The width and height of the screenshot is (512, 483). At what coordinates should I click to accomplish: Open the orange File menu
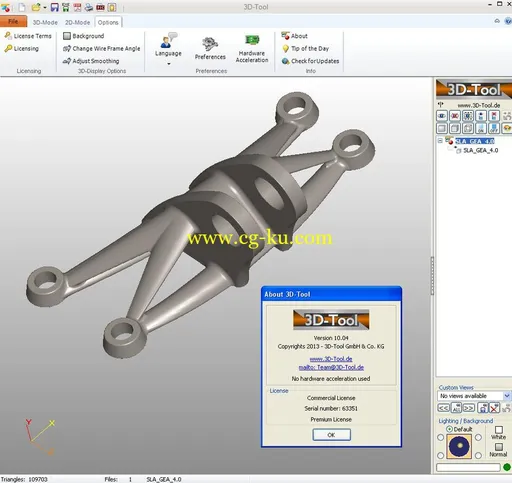tap(13, 22)
